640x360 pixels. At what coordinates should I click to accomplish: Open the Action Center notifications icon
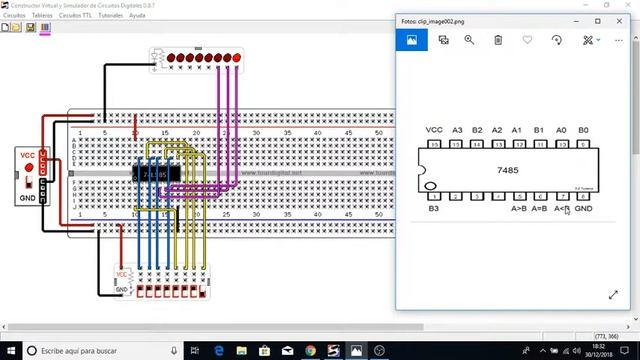coord(624,351)
